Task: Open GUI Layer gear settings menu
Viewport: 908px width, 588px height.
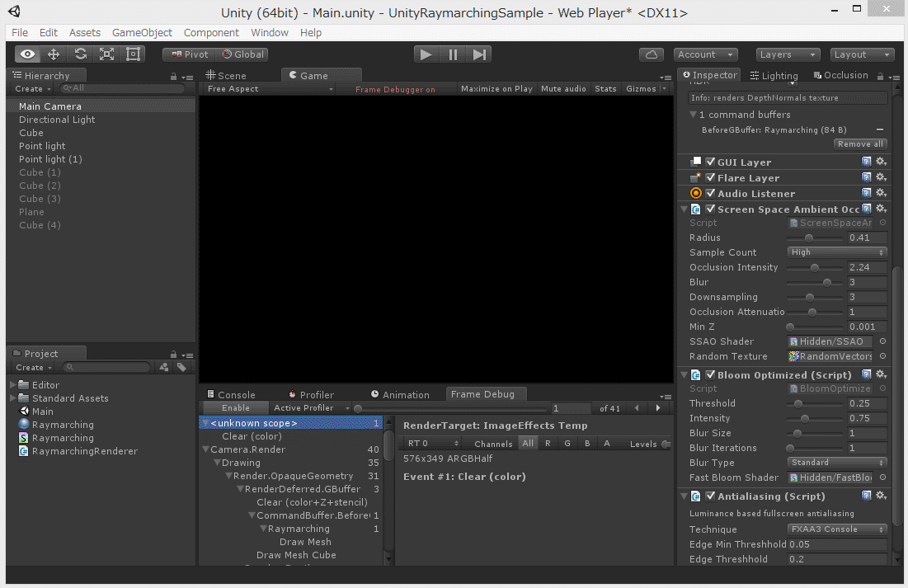Action: pyautogui.click(x=882, y=162)
